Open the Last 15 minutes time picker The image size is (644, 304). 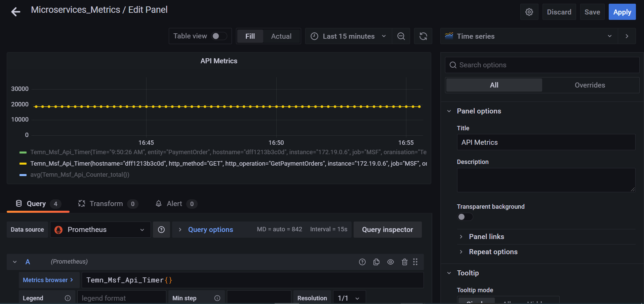(x=348, y=36)
